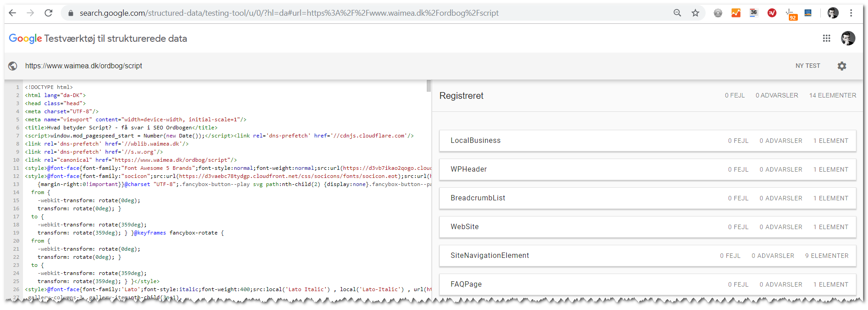Open the Google Analytics extension icon
Viewport: 868px width, 310px height.
click(736, 13)
